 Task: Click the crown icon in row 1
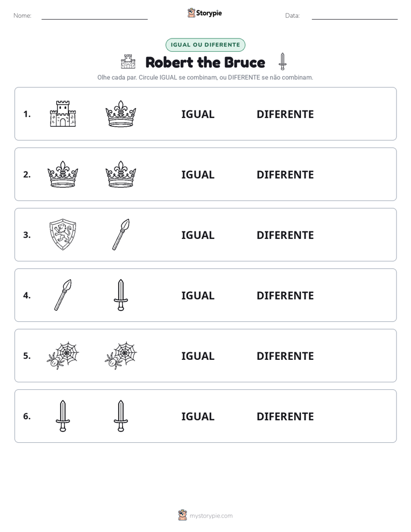click(121, 113)
